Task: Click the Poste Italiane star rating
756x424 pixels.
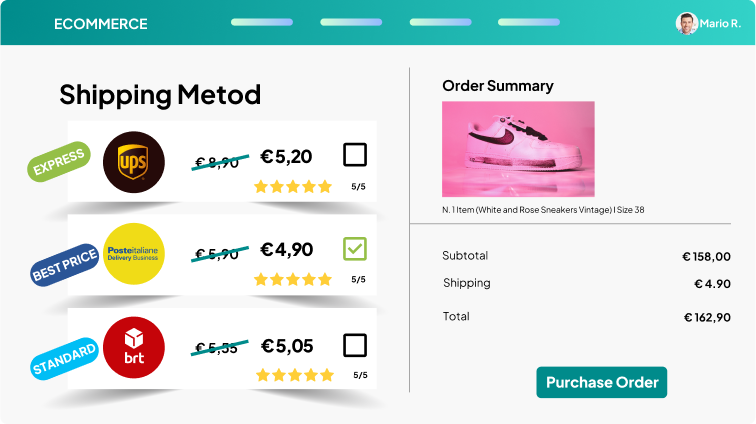Action: pyautogui.click(x=292, y=280)
